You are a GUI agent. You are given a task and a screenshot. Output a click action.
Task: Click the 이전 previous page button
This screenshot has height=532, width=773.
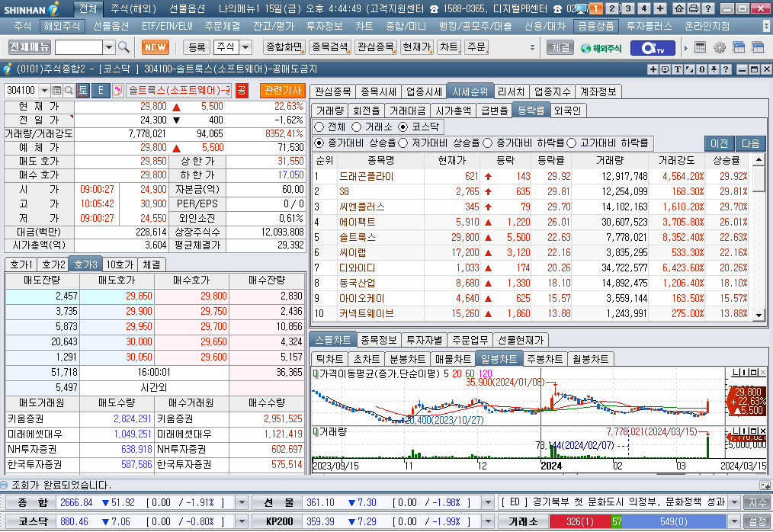pos(720,143)
